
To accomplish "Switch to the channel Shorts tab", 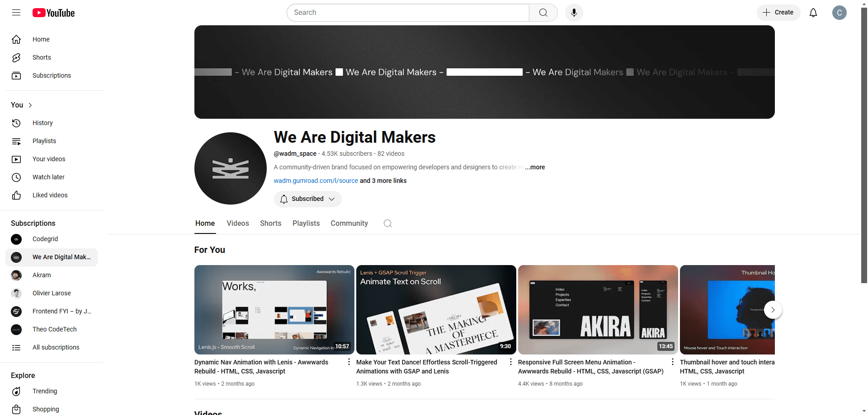I will pyautogui.click(x=271, y=224).
